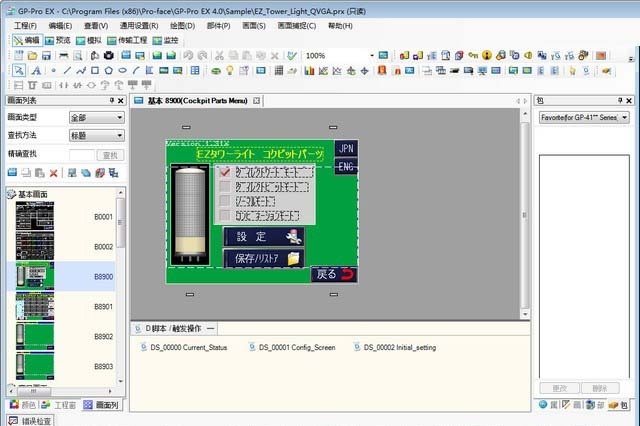Open the 绘图(D) menu
Viewport: 640px width, 426px height.
click(x=182, y=26)
